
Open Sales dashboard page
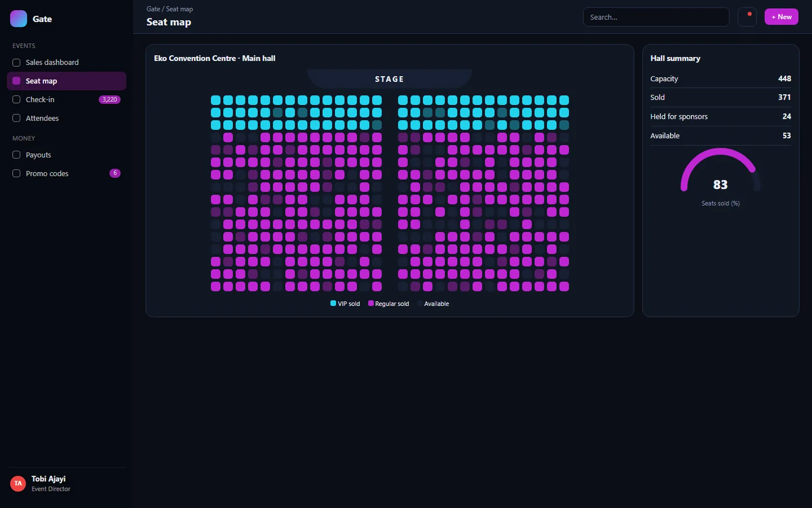[x=66, y=62]
